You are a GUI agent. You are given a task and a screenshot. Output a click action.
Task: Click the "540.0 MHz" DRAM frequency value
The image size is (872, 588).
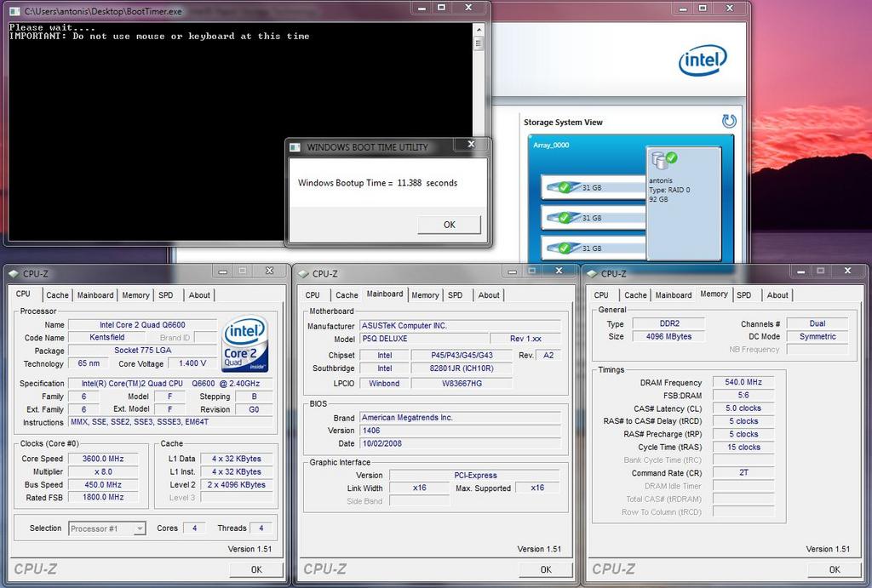pyautogui.click(x=743, y=382)
